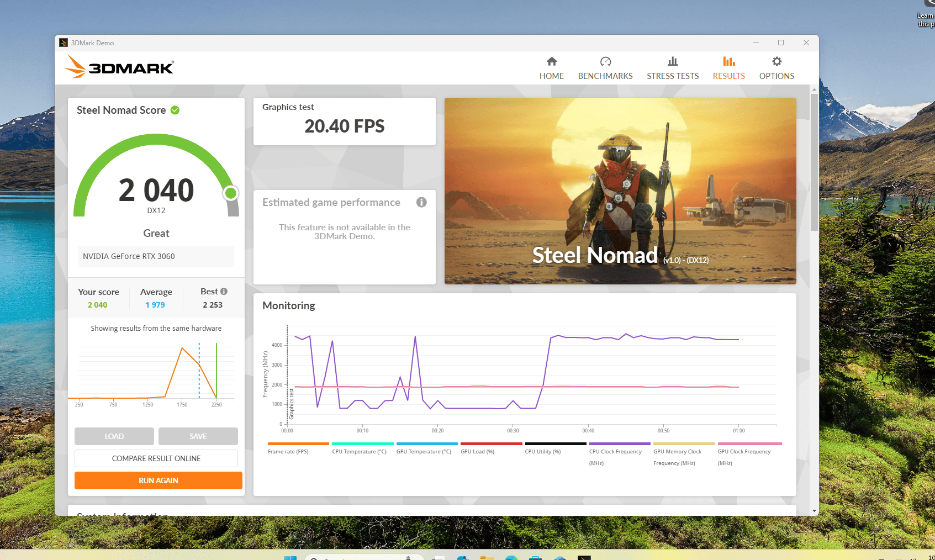Open the Stress Tests section
This screenshot has width=935, height=560.
pos(673,68)
